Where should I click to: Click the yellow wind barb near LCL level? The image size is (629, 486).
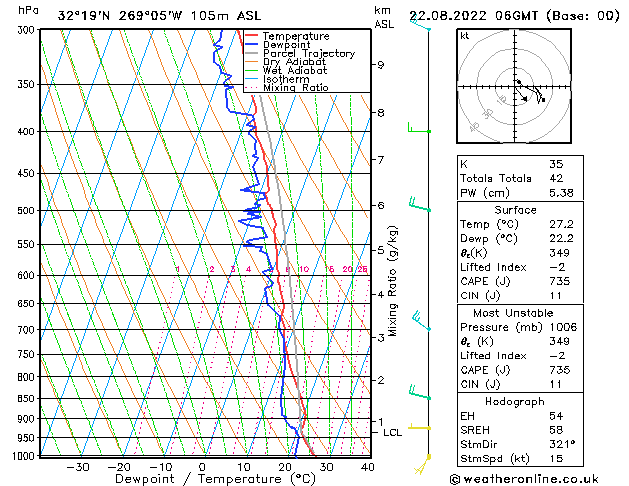pyautogui.click(x=419, y=426)
